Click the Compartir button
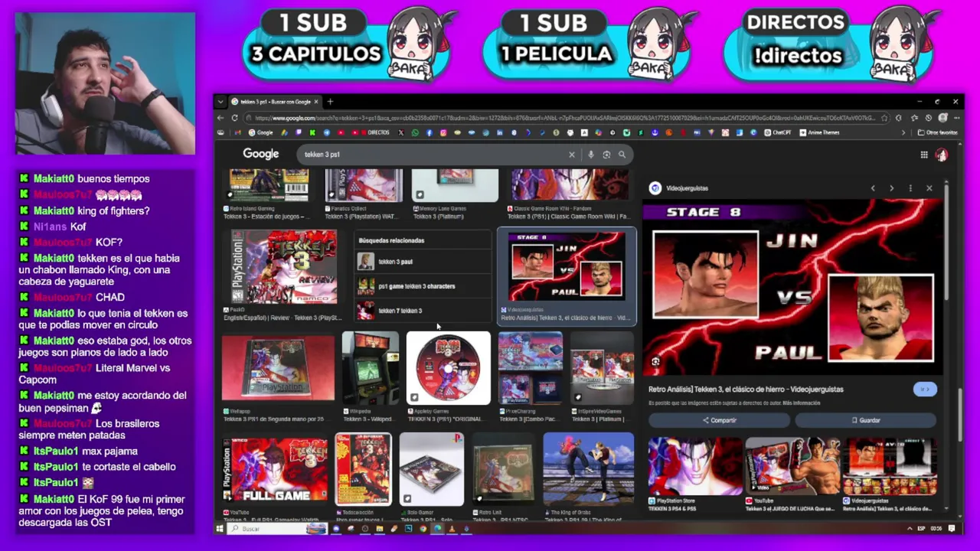This screenshot has height=551, width=980. click(x=719, y=420)
